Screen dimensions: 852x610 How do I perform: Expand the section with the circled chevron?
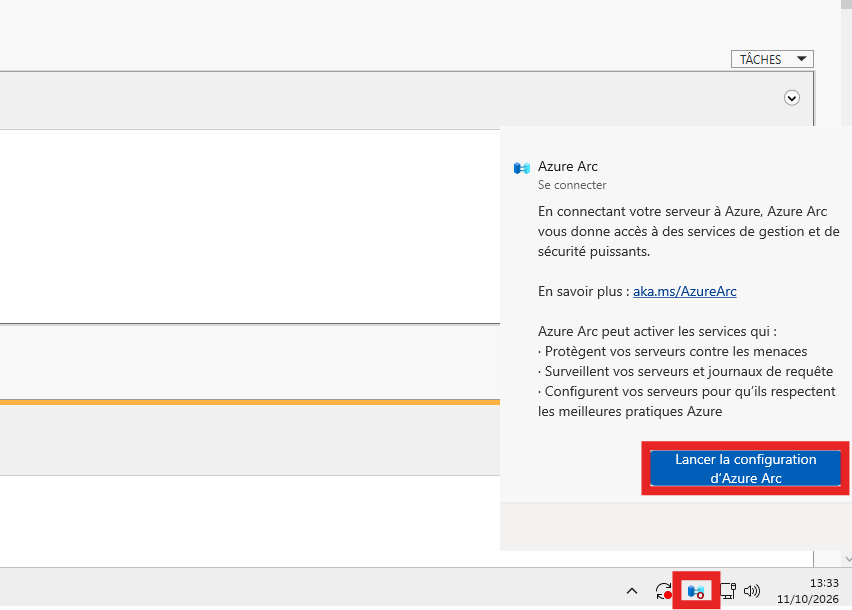pyautogui.click(x=792, y=98)
